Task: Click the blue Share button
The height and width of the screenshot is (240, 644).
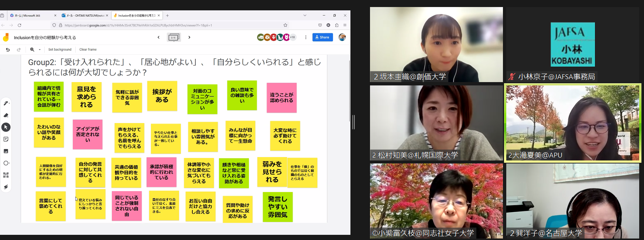Action: (323, 37)
